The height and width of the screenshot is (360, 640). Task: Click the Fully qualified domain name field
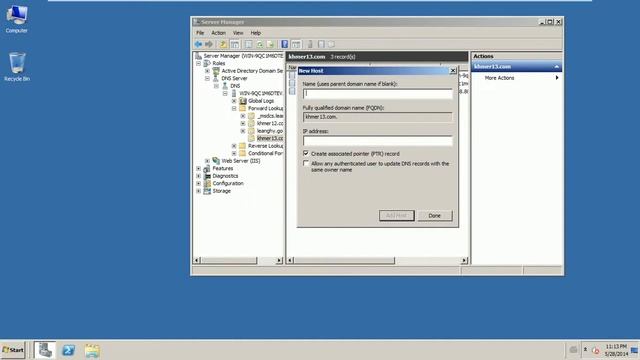tap(378, 117)
